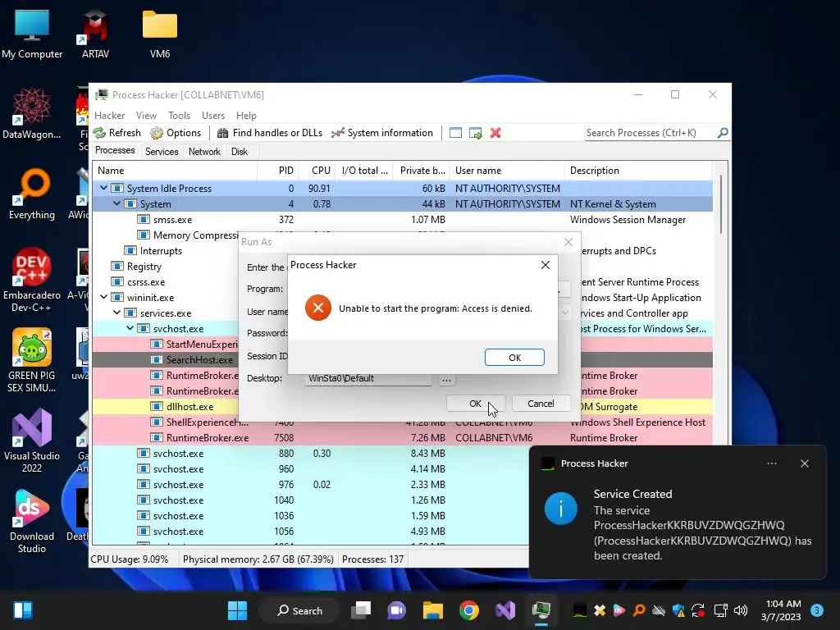The width and height of the screenshot is (840, 630).
Task: Click the Desktop WinSta0\Default field
Action: coord(368,378)
